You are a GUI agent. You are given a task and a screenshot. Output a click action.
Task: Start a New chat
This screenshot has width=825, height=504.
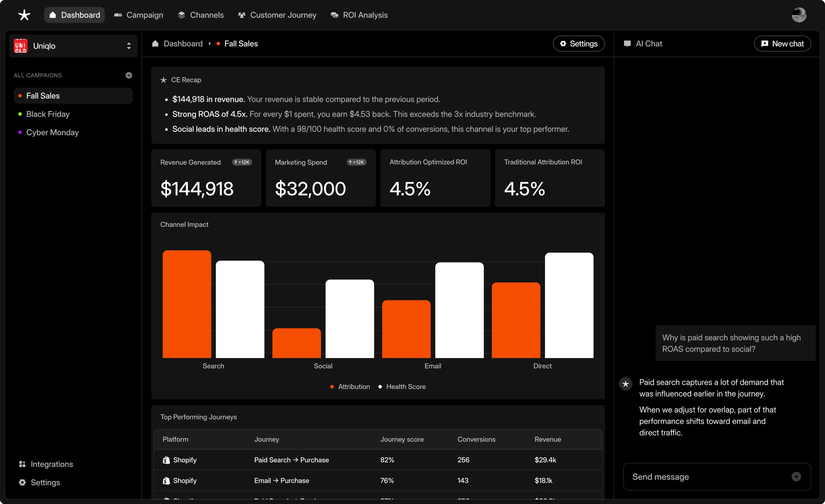[x=782, y=44]
